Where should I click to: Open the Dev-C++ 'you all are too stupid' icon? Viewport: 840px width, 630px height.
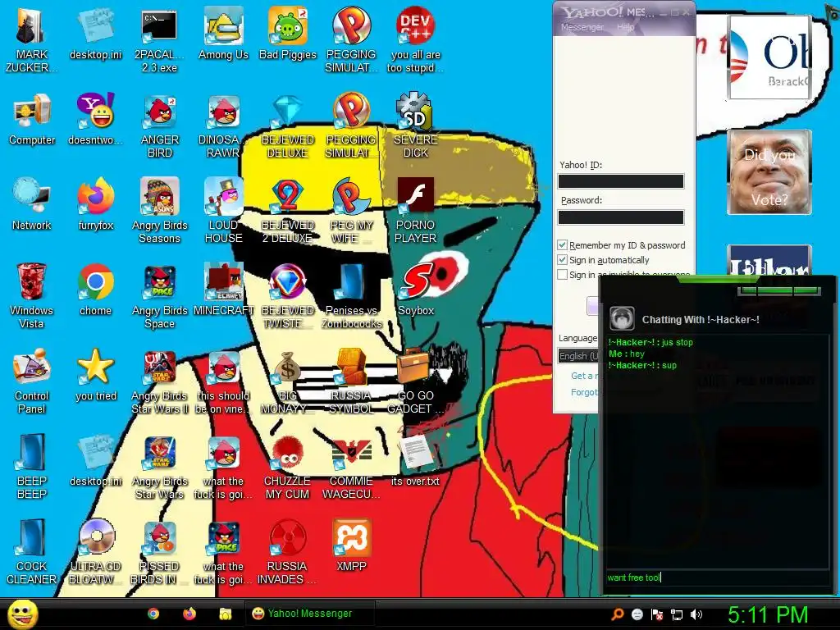coord(416,39)
